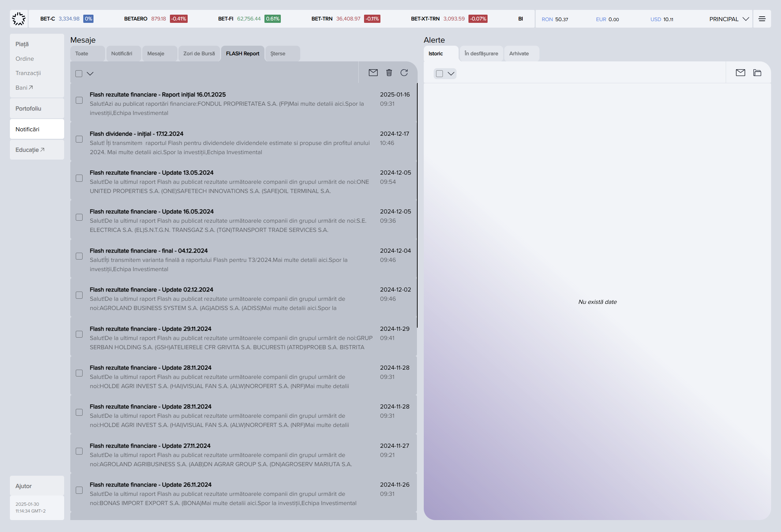The height and width of the screenshot is (532, 781).
Task: Toggle select-all checkbox in Mesaje
Action: click(79, 74)
